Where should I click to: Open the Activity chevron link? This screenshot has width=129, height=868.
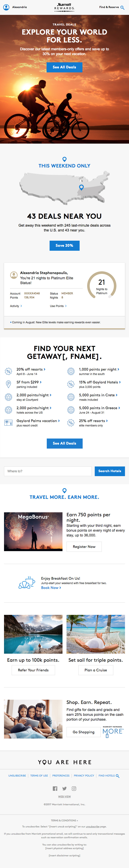pos(16,306)
